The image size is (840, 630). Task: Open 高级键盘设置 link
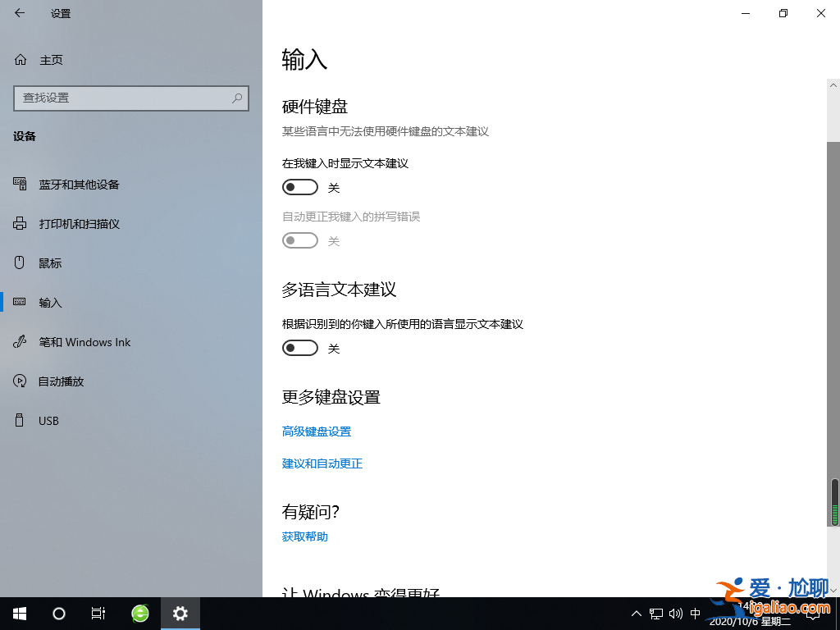pyautogui.click(x=317, y=431)
